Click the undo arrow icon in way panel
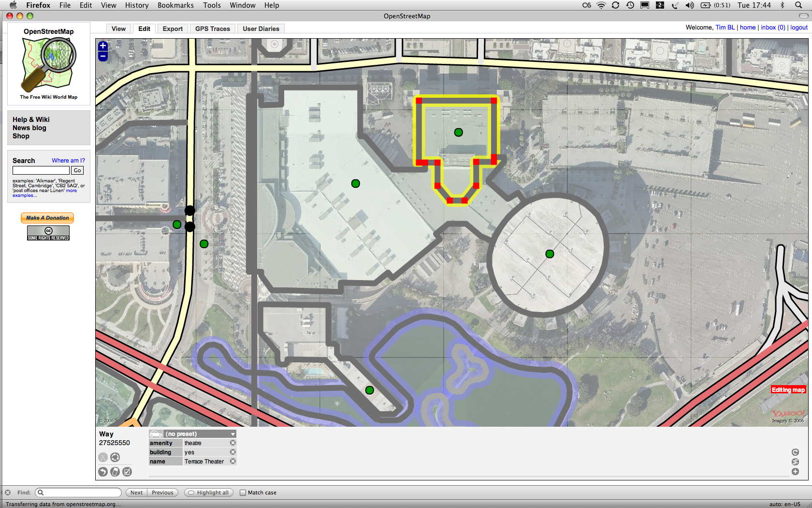 tap(103, 472)
